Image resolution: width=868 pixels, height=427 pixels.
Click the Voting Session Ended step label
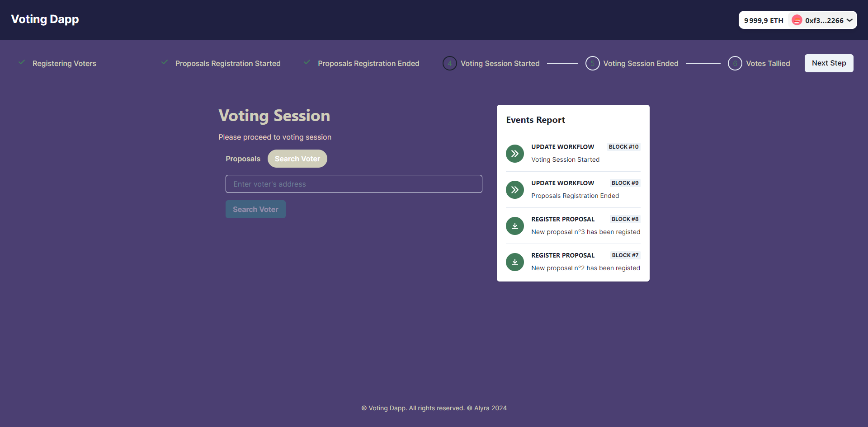(x=641, y=63)
